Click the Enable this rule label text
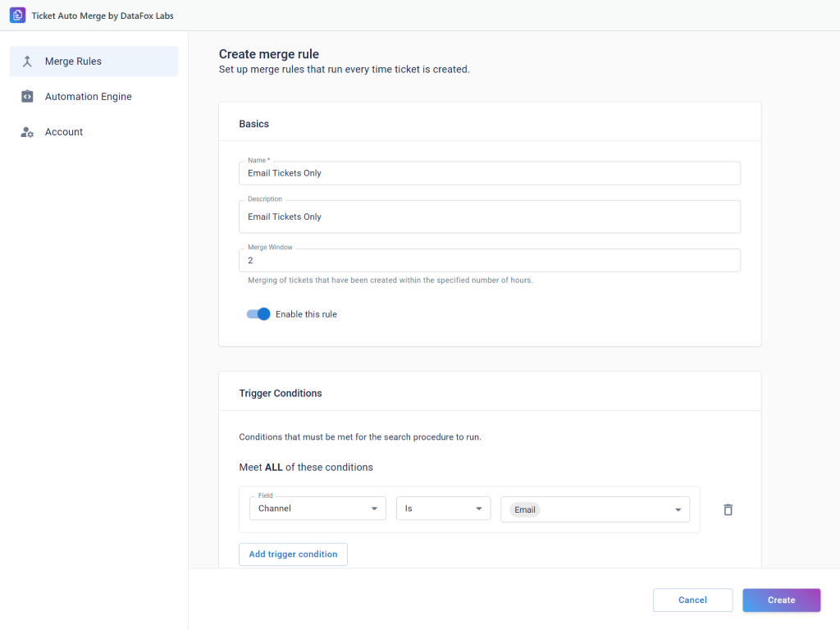Image resolution: width=840 pixels, height=630 pixels. coord(306,314)
